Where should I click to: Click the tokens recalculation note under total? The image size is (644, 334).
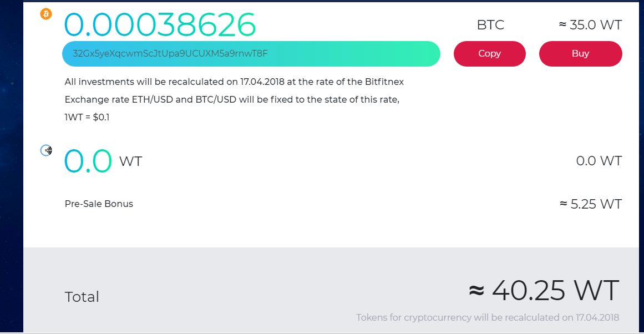[487, 318]
